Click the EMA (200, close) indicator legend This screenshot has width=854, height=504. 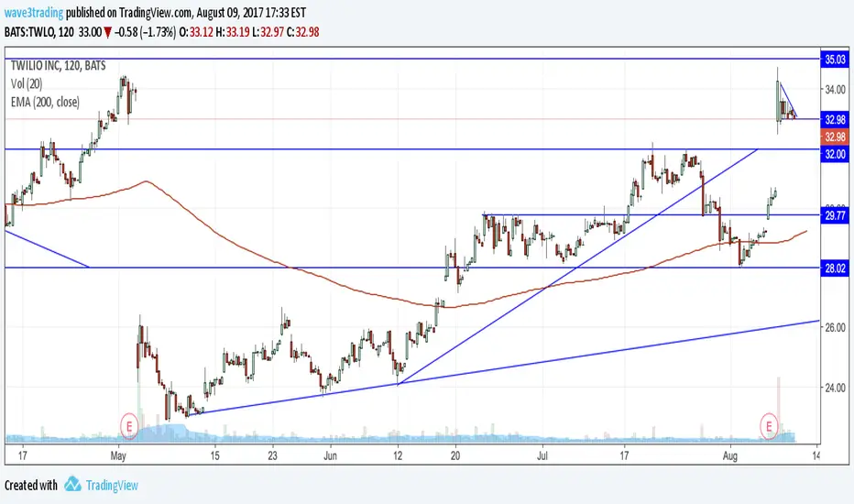pos(45,102)
